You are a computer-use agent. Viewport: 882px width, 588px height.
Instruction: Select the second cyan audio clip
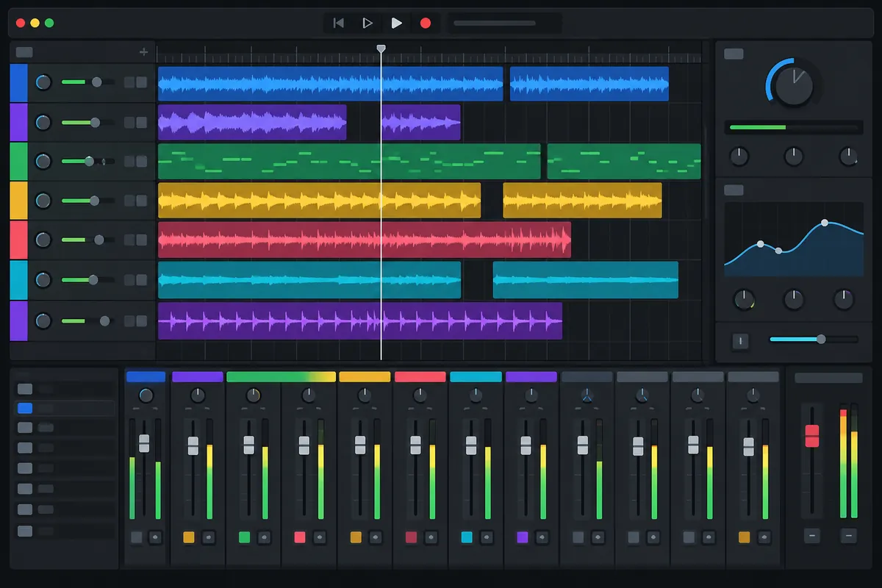coord(586,280)
